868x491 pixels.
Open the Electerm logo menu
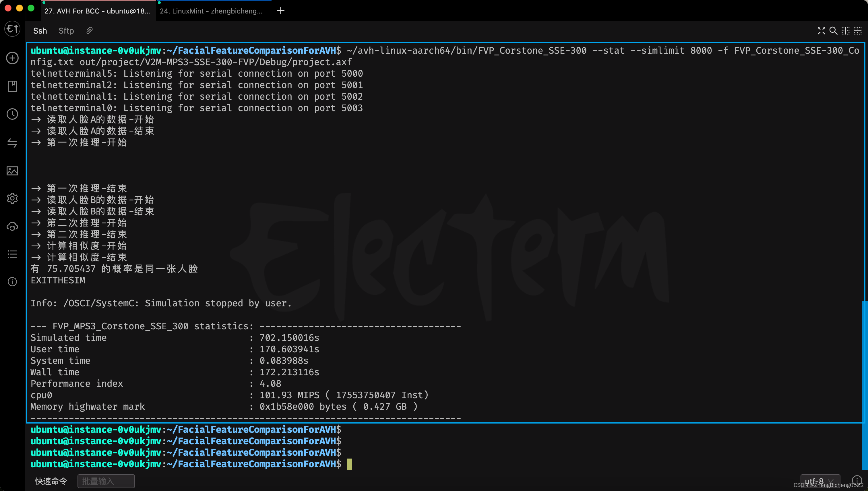12,29
